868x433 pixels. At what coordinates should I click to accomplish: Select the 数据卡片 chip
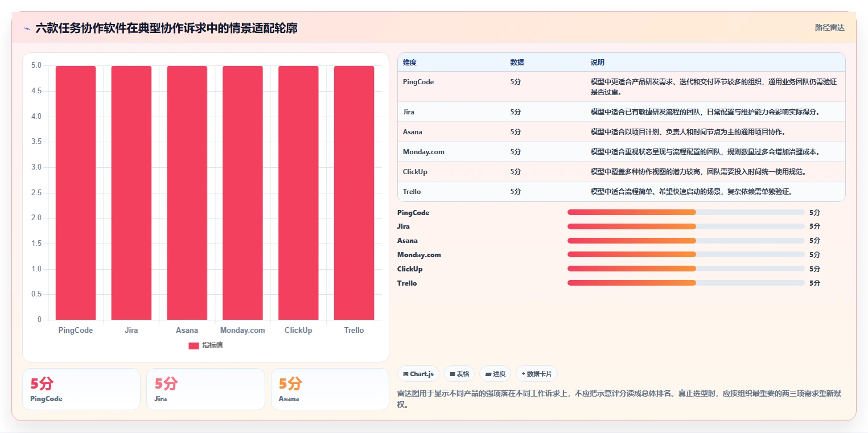(x=537, y=374)
